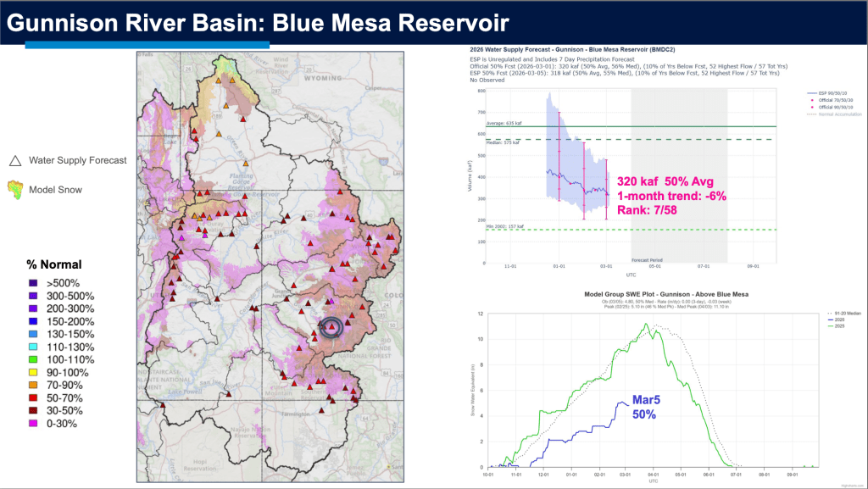Image resolution: width=868 pixels, height=489 pixels.
Task: Click the Model Snow legend icon
Action: pos(14,188)
